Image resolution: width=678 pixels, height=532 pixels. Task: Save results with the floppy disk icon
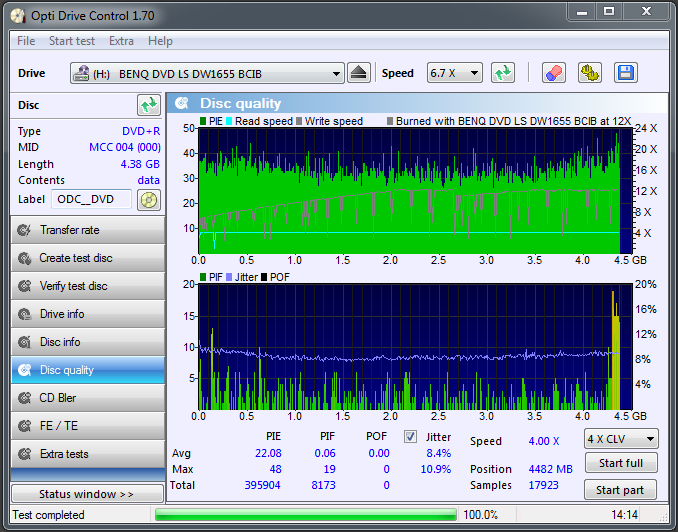pyautogui.click(x=626, y=73)
